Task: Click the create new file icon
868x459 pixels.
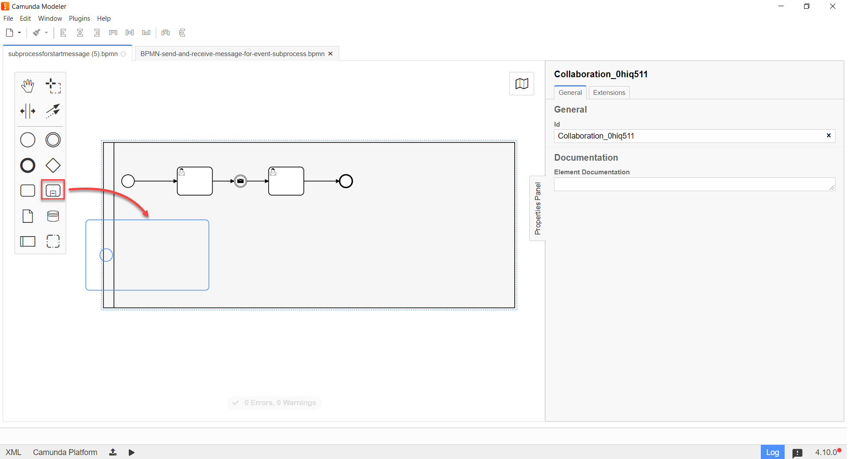Action: (9, 33)
